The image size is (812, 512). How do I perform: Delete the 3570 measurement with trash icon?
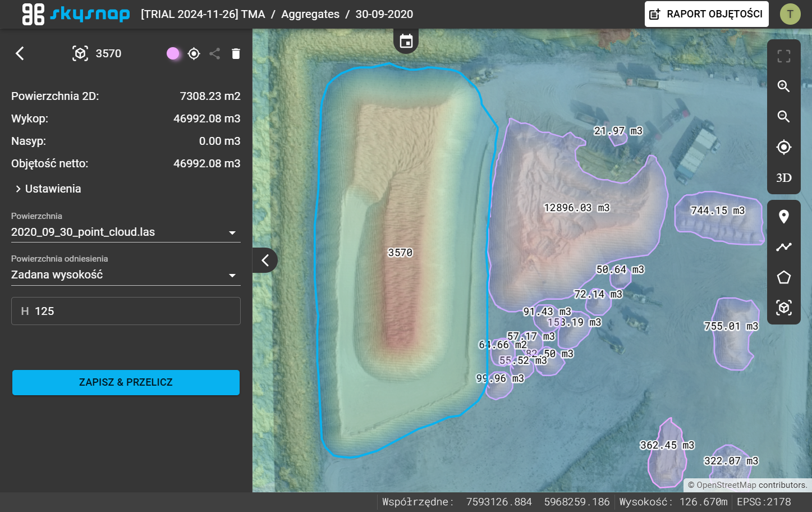click(236, 53)
